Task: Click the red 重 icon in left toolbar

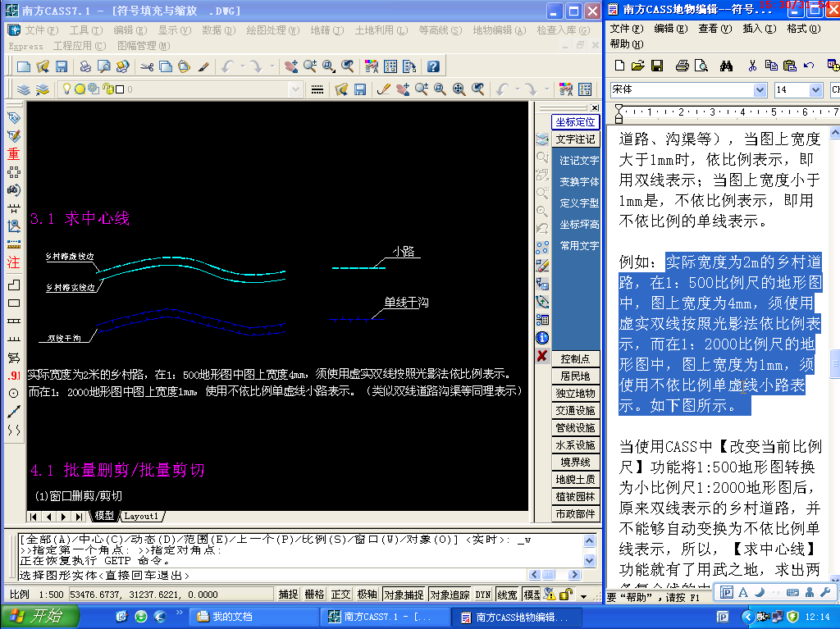Action: tap(13, 154)
